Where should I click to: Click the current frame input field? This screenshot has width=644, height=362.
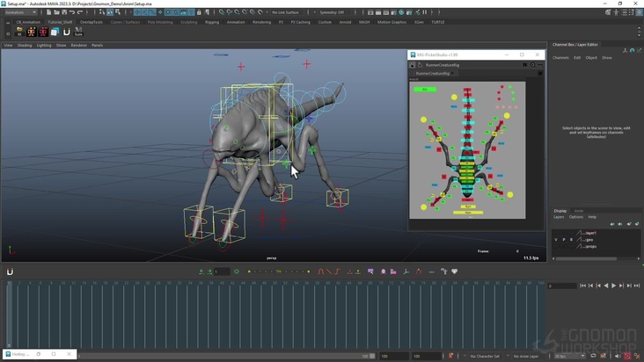click(561, 286)
